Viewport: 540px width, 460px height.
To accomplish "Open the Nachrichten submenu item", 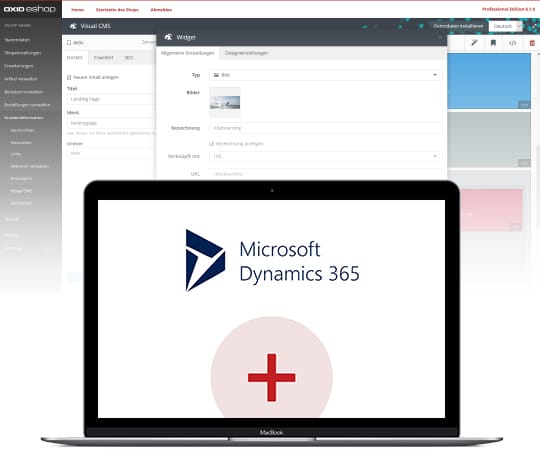I will (22, 130).
